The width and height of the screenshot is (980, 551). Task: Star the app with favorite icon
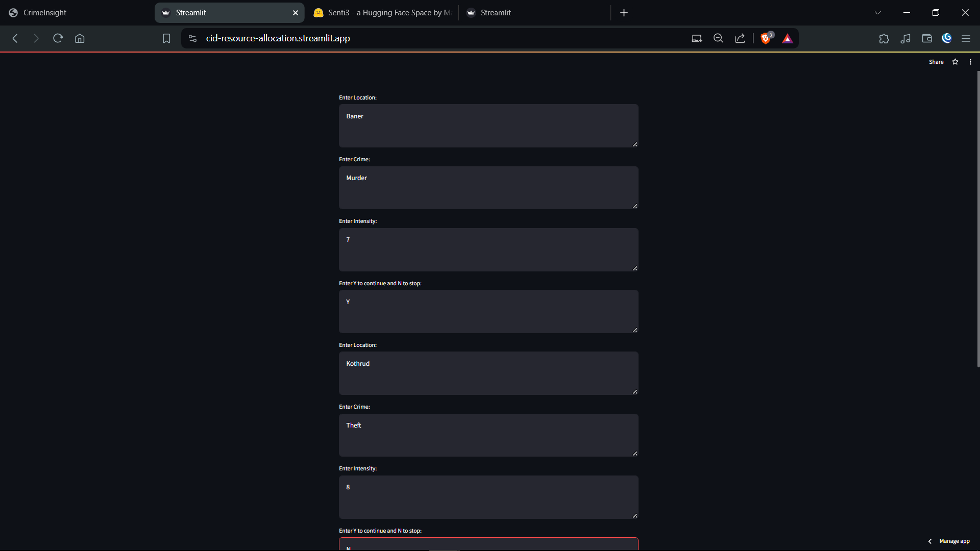[955, 62]
